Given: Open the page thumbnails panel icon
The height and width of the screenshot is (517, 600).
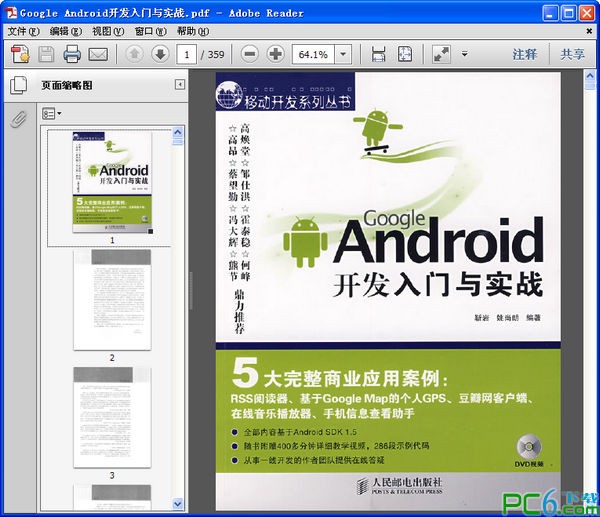Looking at the screenshot, I should (x=19, y=85).
